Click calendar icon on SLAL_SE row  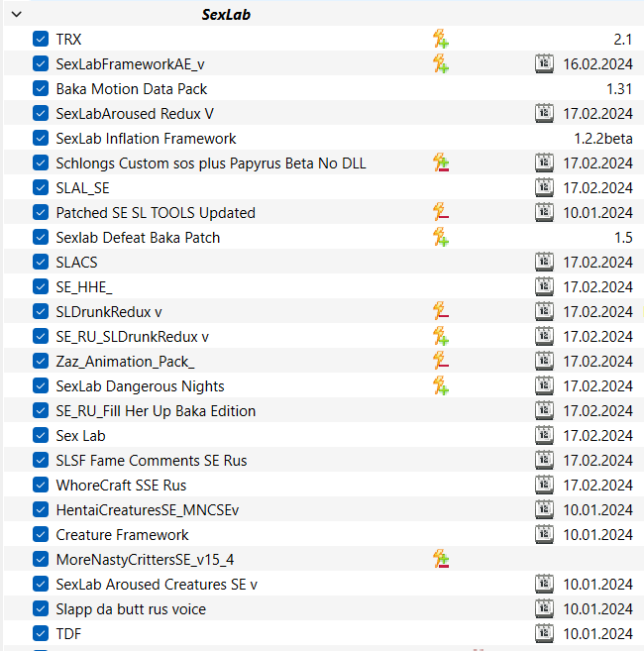[x=544, y=187]
